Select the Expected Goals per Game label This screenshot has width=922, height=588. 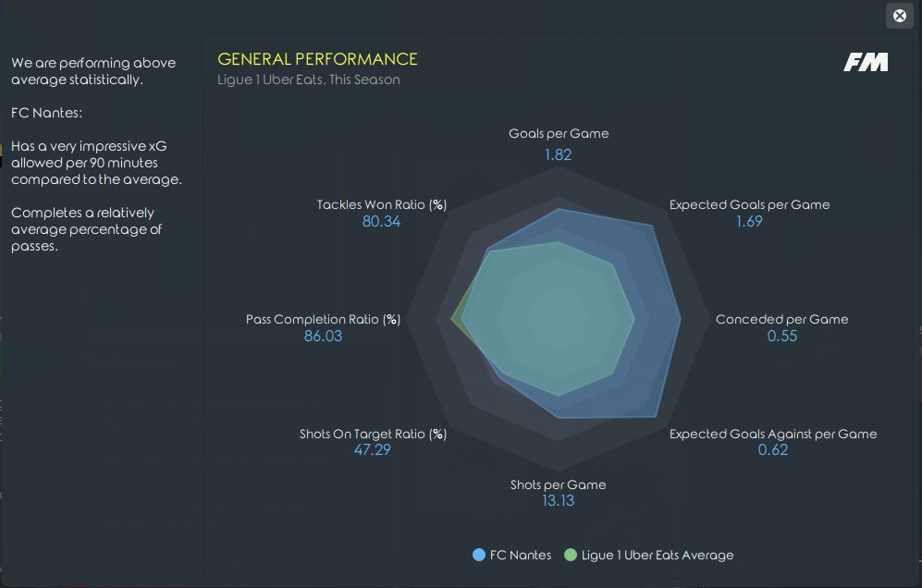pyautogui.click(x=750, y=204)
